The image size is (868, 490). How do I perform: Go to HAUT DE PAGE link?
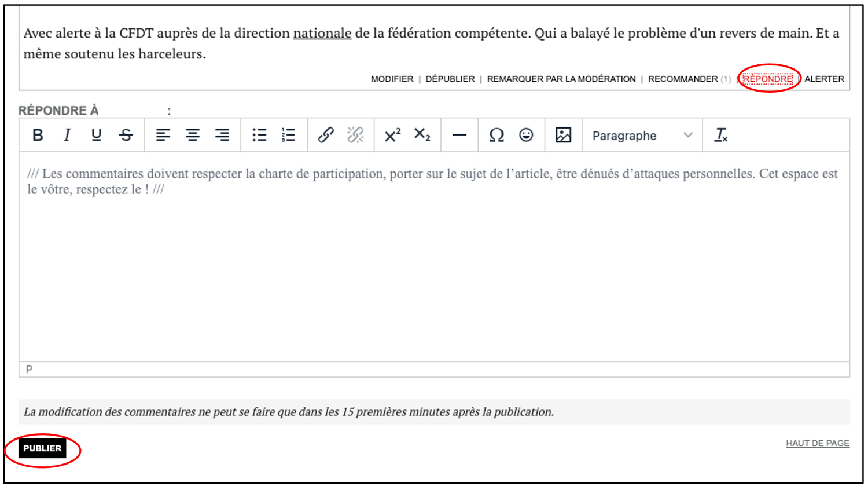coord(818,443)
